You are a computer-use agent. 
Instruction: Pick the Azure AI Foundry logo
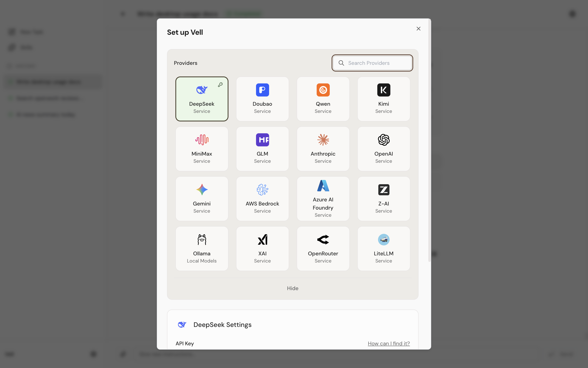(x=323, y=185)
